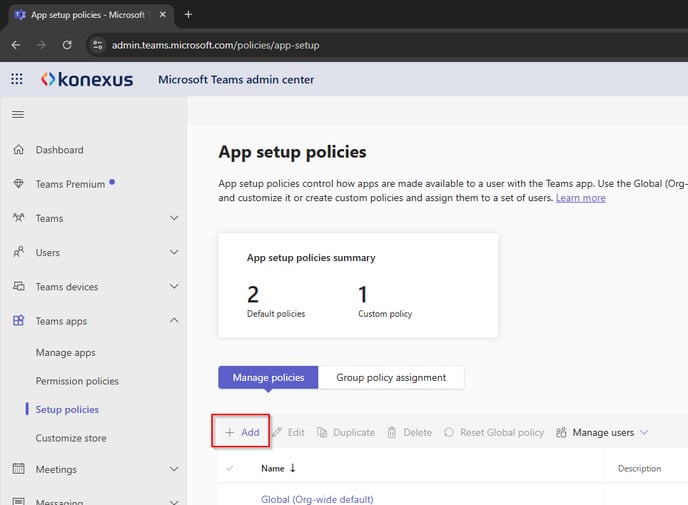Switch to Manage policies tab
This screenshot has width=688, height=505.
coord(268,377)
